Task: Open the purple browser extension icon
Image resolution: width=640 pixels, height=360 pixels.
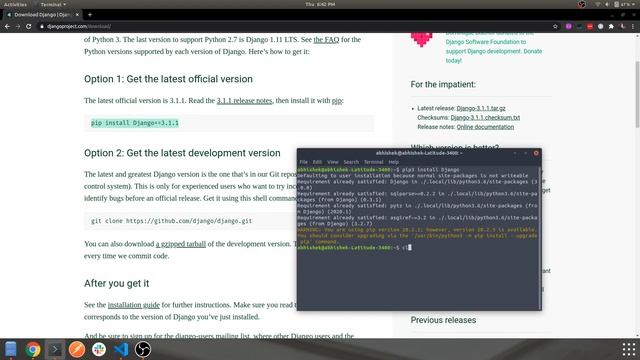Action: pos(568,26)
